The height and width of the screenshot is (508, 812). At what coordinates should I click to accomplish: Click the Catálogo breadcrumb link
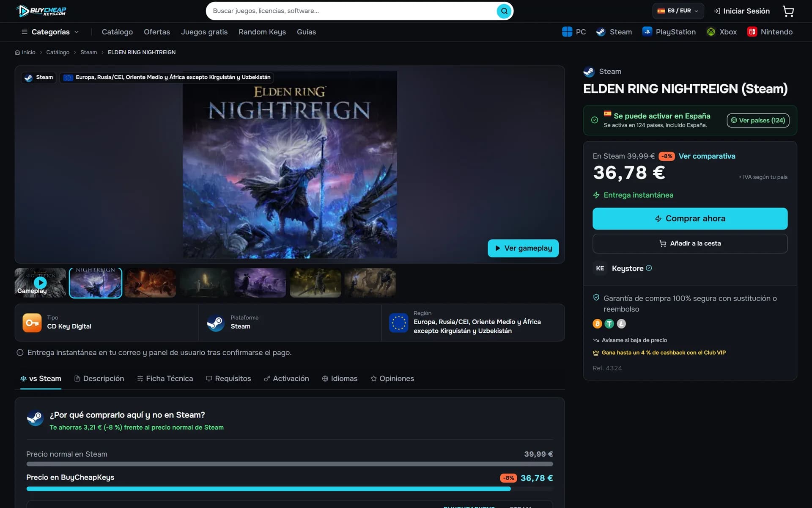(58, 52)
